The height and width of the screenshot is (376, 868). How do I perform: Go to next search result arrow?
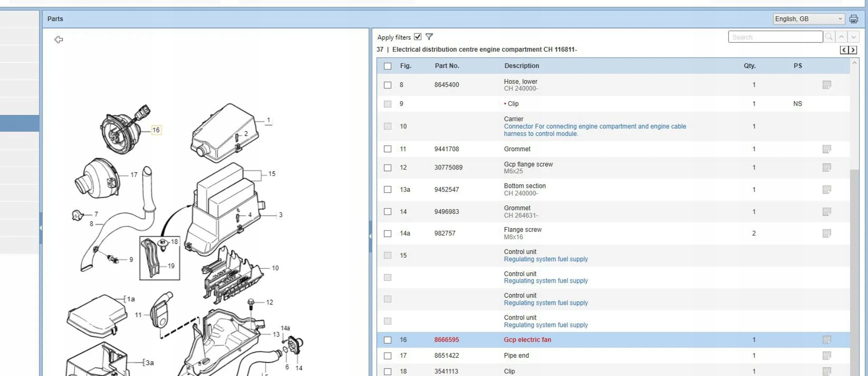point(853,37)
